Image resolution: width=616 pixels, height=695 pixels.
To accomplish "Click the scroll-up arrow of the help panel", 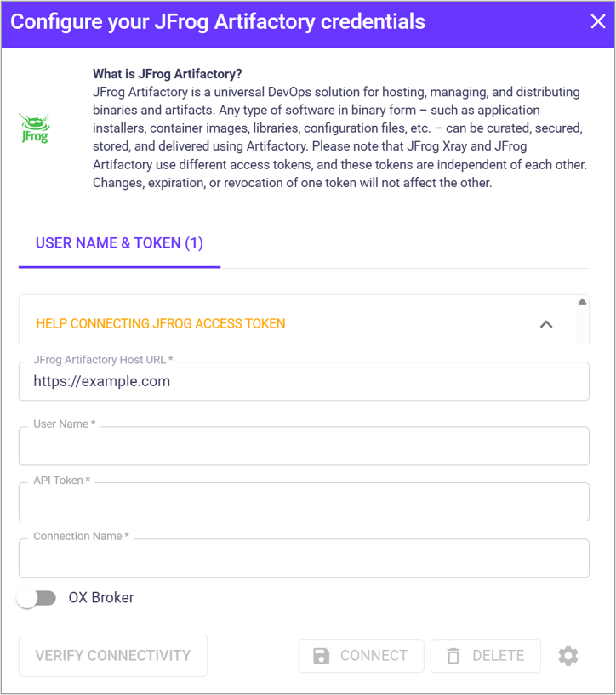I will click(582, 302).
